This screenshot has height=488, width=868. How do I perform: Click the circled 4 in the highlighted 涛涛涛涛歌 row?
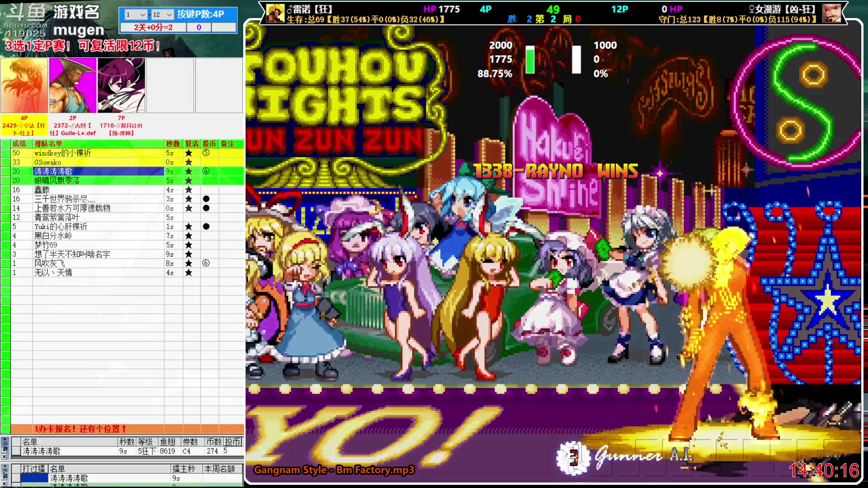[206, 171]
